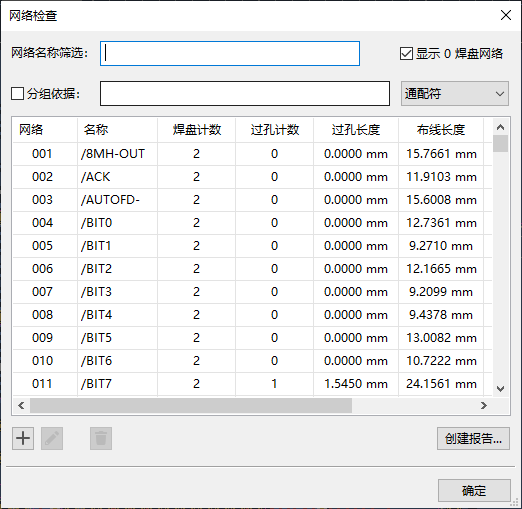Viewport: 522px width, 509px height.
Task: Uncheck 显示 0 焊盘网络 checkbox
Action: (406, 54)
